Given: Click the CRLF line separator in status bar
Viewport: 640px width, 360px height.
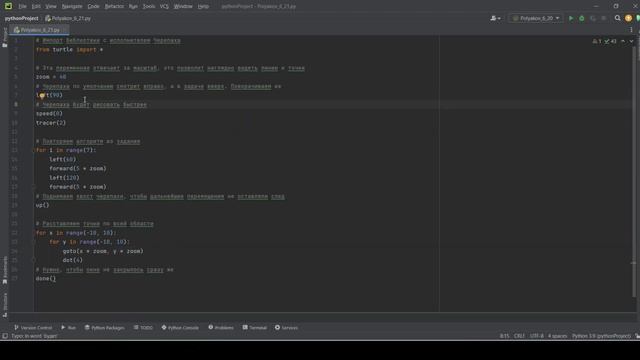Looking at the screenshot, I should [519, 336].
